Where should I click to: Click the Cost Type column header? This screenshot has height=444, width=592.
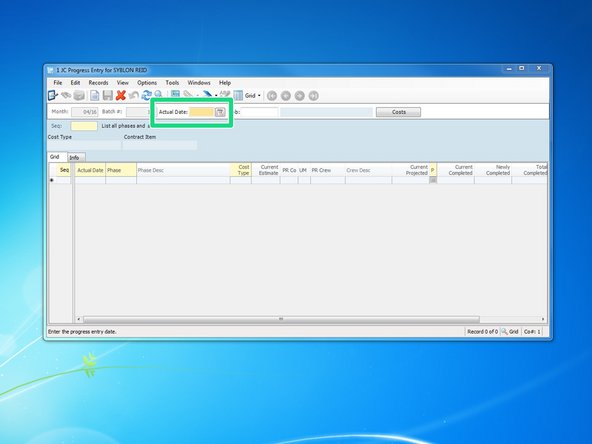(x=241, y=170)
